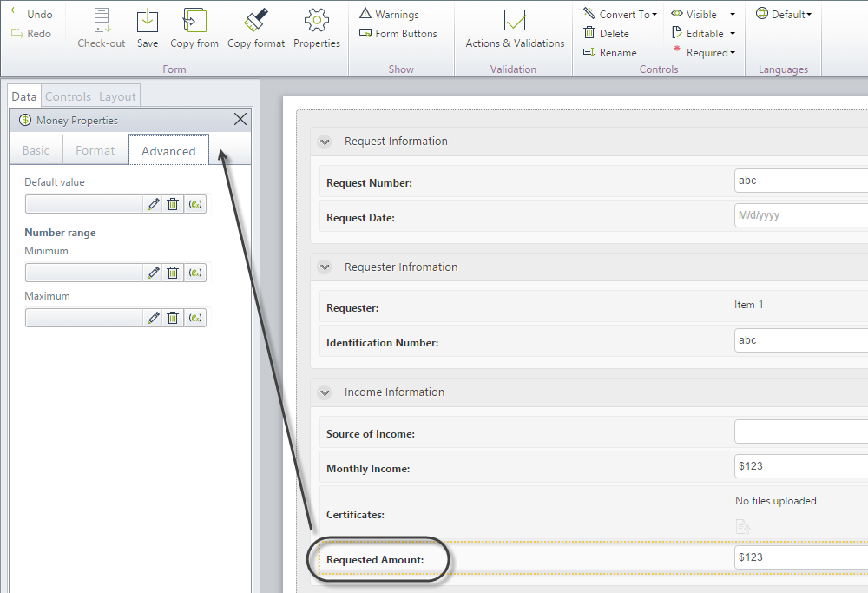Click the 'Item 1' requester value

click(x=749, y=305)
